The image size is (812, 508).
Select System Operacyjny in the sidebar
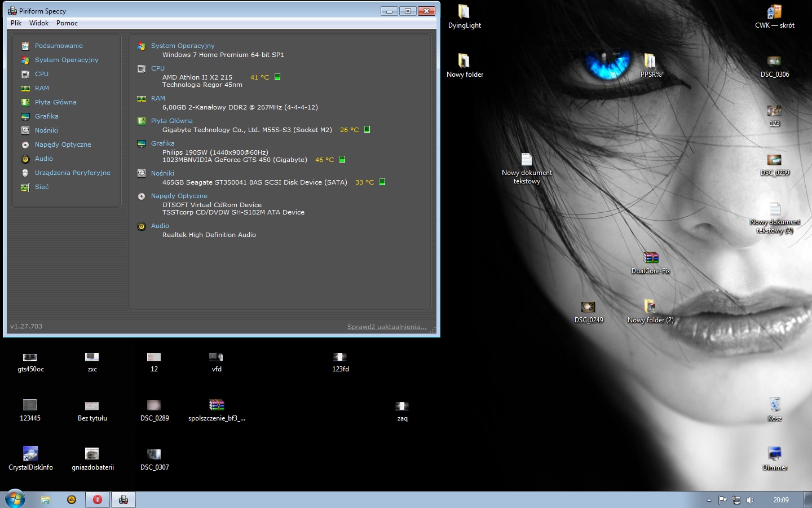67,60
